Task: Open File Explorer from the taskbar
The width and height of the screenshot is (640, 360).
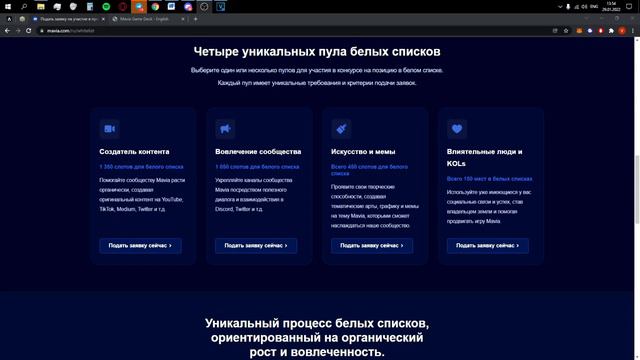Action: coord(40,7)
